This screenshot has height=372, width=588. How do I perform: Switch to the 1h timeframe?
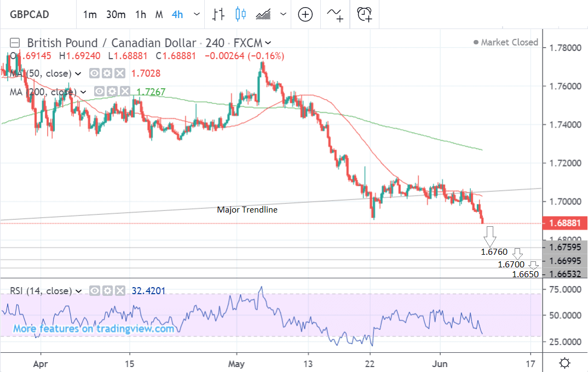click(141, 15)
